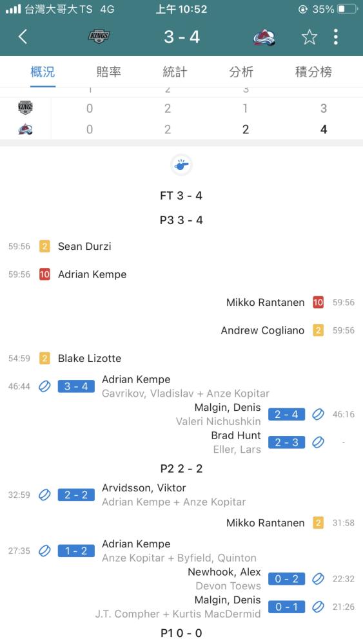This screenshot has height=644, width=363.
Task: Tap the blue whistle icon above FT
Action: click(x=181, y=165)
